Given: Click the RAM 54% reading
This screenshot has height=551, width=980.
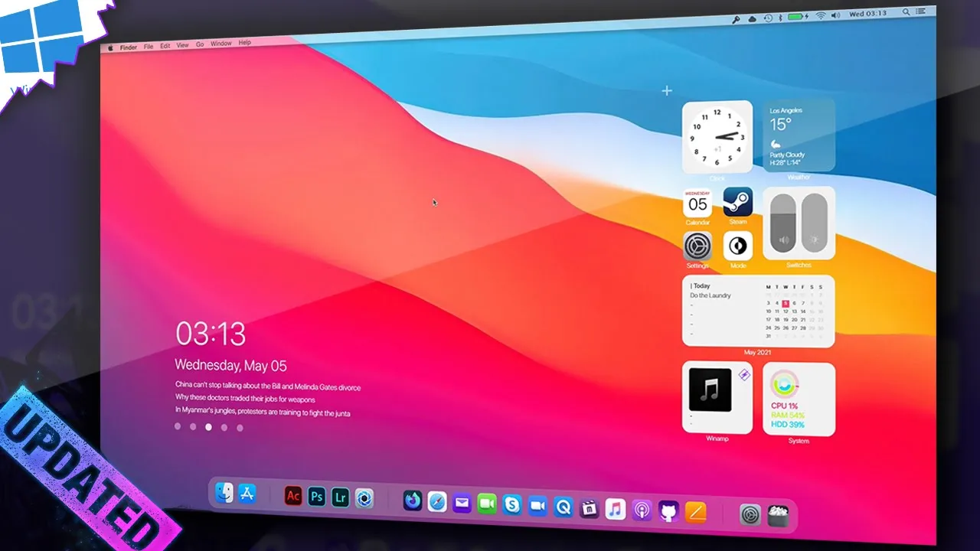Looking at the screenshot, I should tap(787, 415).
